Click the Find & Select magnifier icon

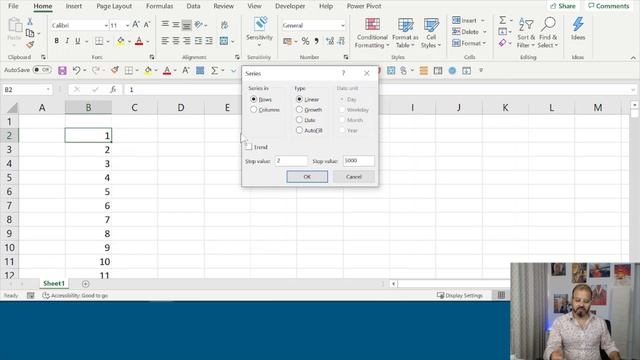[548, 24]
